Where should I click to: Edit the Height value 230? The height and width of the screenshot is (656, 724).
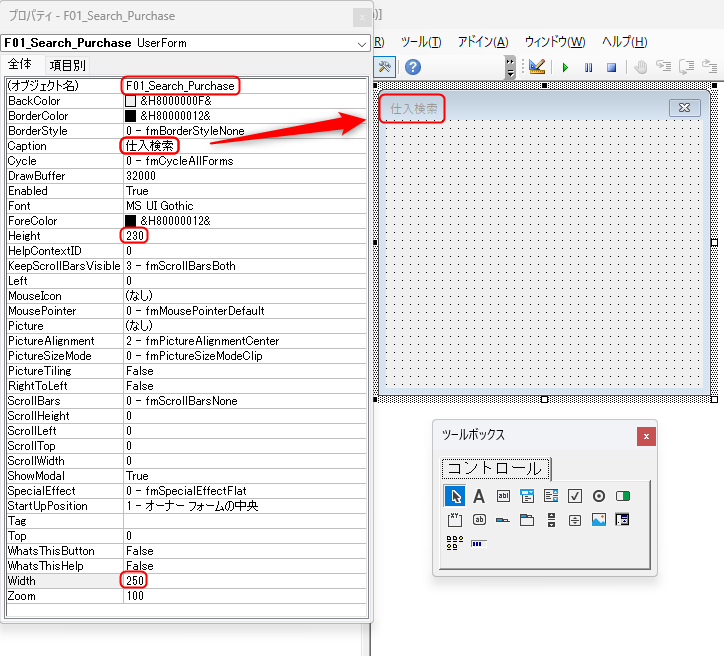245,236
